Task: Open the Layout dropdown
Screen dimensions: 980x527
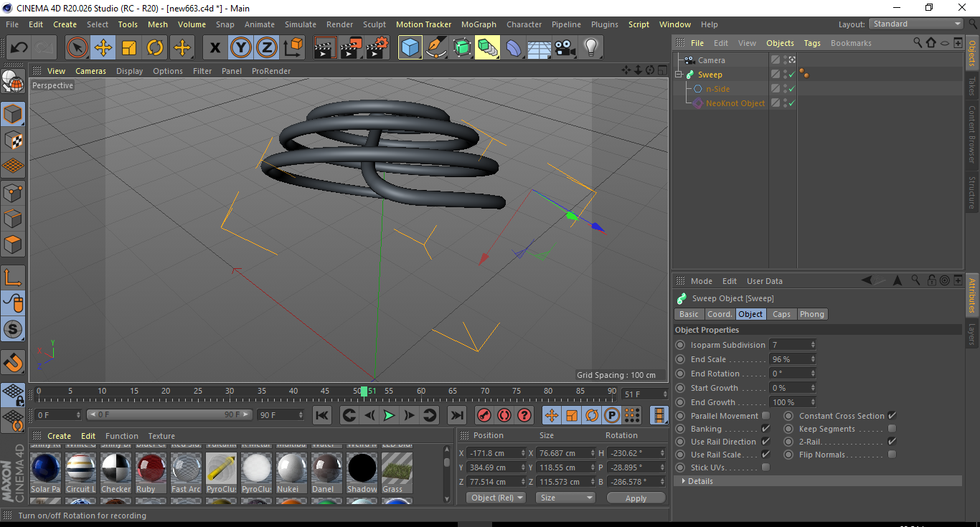Action: tap(916, 24)
